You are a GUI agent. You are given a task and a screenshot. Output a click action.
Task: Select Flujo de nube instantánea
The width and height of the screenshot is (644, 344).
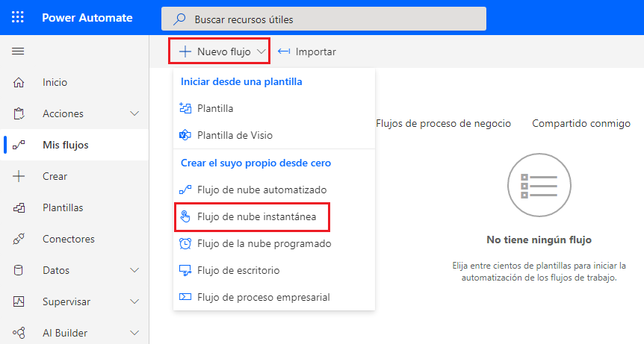click(x=253, y=217)
